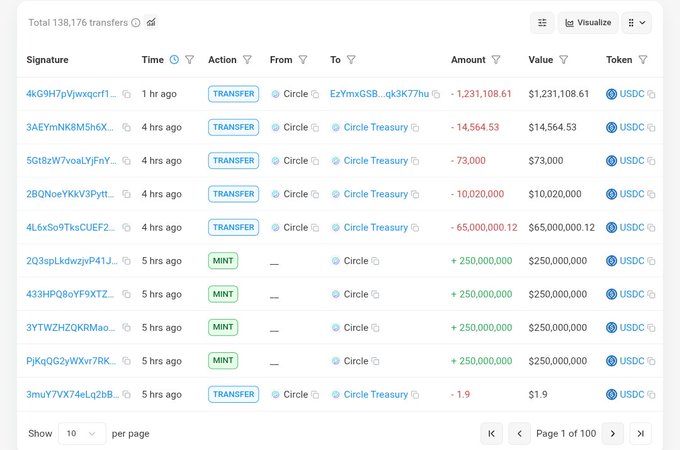Filter by To column
This screenshot has width=680, height=450.
click(351, 59)
